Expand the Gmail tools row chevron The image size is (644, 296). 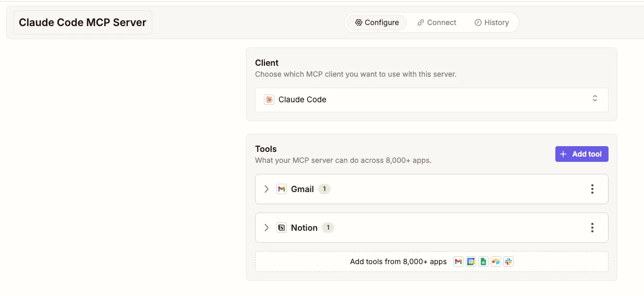[x=266, y=189]
